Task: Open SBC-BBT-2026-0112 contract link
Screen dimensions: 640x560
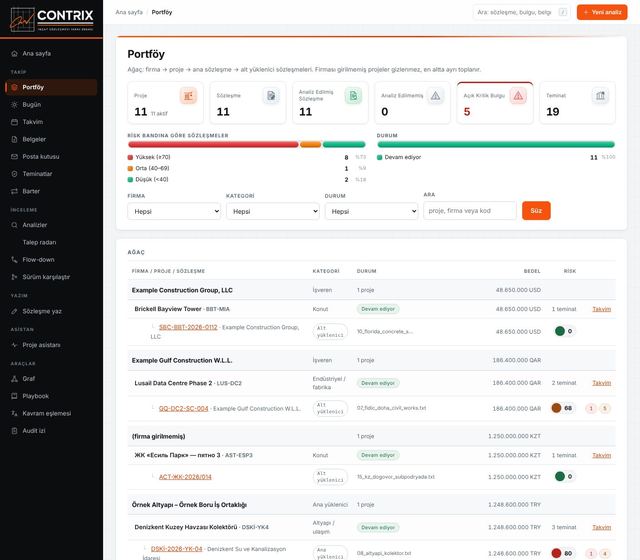Action: 188,327
